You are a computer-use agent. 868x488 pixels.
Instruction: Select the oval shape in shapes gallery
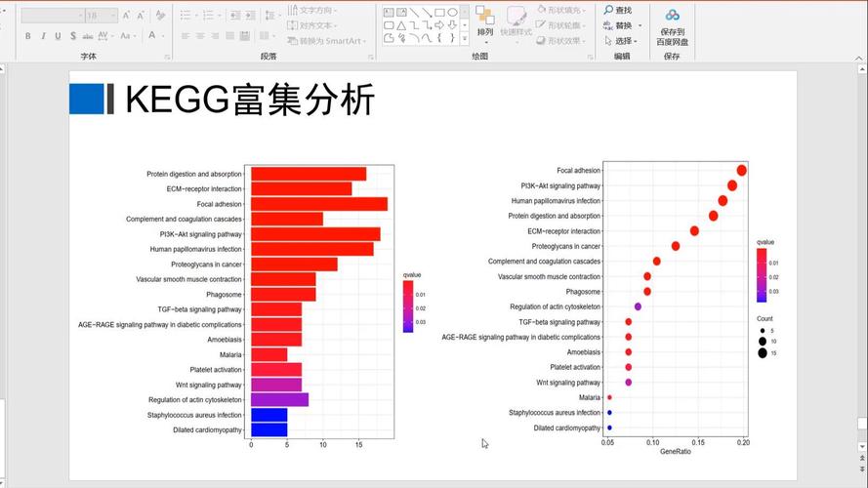(x=452, y=12)
